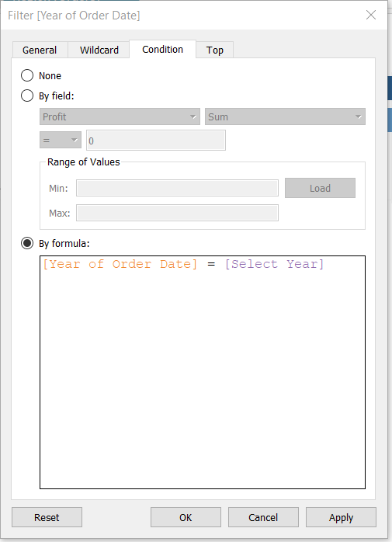Choose the By field radio option
Image resolution: width=392 pixels, height=542 pixels.
[27, 96]
